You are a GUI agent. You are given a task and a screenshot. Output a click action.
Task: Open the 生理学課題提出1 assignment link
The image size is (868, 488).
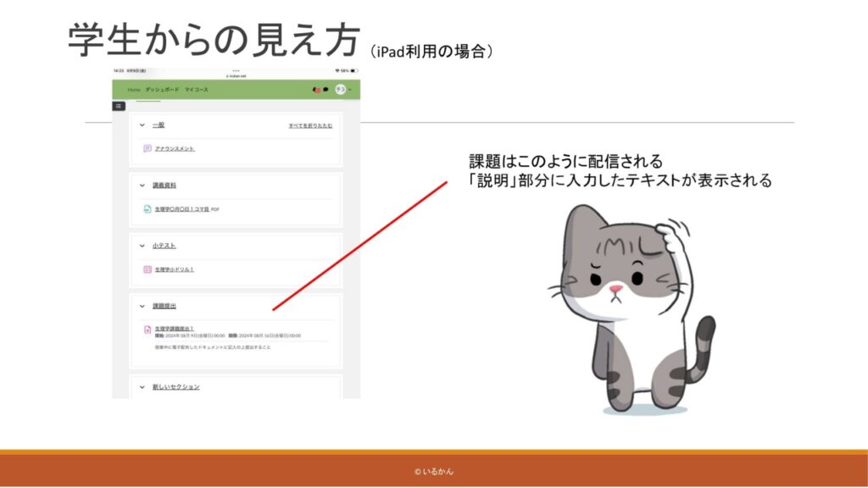tap(175, 328)
